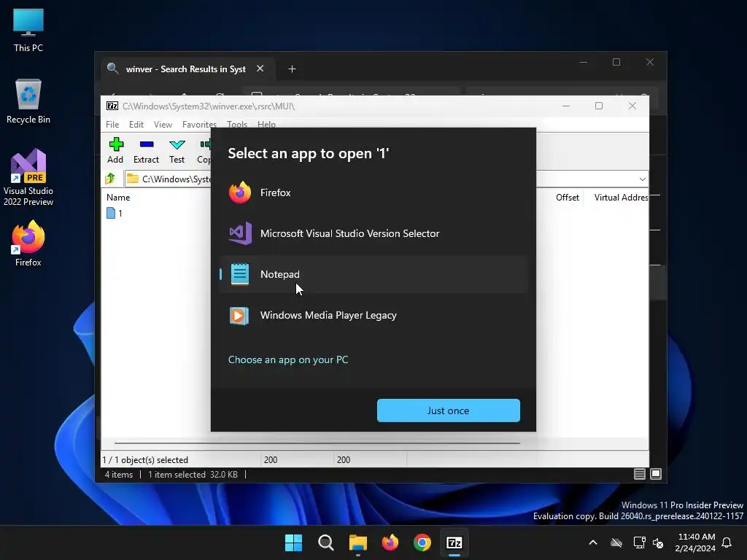Viewport: 747px width, 560px height.
Task: Switch Explorer to details view icon
Action: (x=639, y=474)
